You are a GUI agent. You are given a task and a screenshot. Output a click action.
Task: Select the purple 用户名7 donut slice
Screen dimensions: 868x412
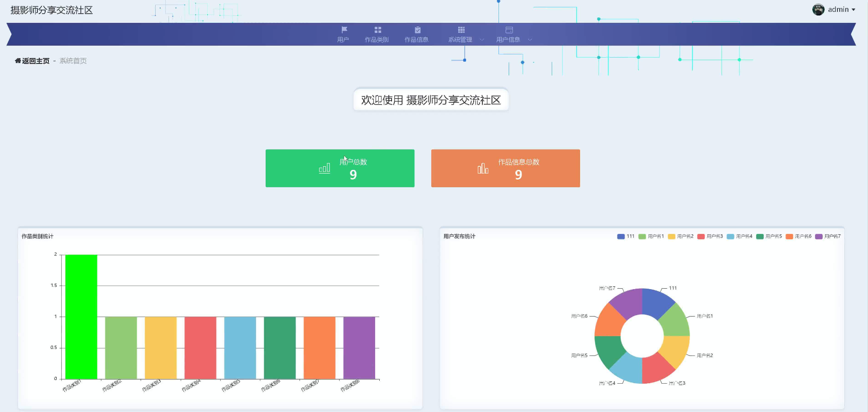[x=628, y=303]
